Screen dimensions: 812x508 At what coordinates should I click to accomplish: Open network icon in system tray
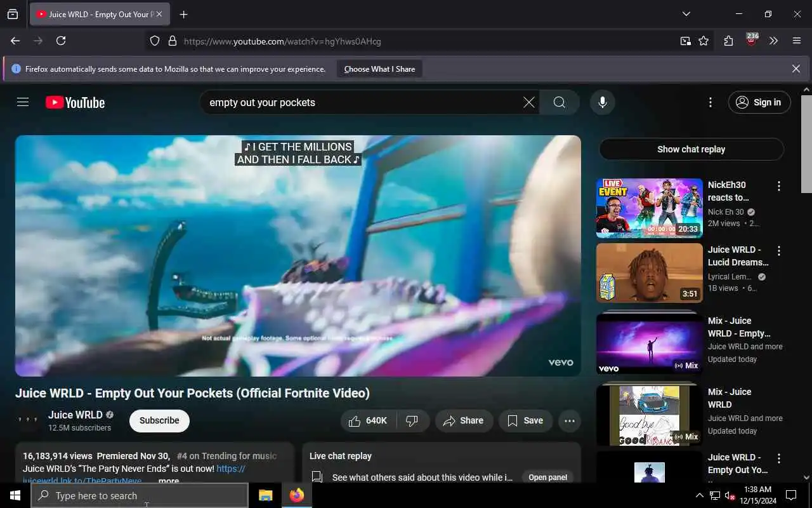(x=715, y=495)
